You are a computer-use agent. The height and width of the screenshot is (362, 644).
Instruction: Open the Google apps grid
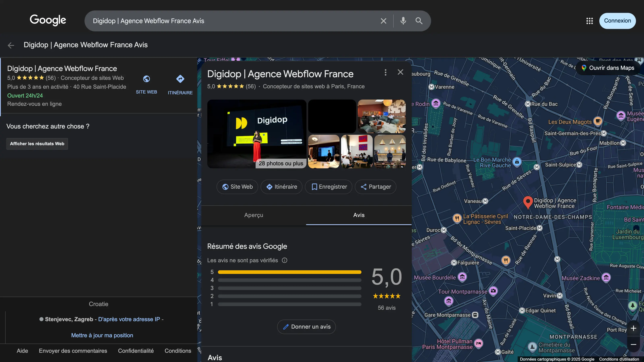[589, 21]
